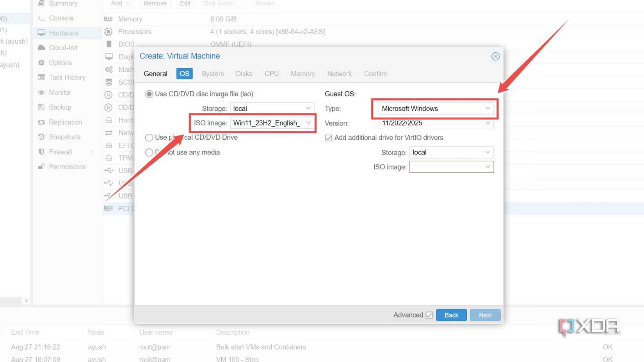The width and height of the screenshot is (644, 362).
Task: Select the BIOS row icon
Action: click(109, 44)
